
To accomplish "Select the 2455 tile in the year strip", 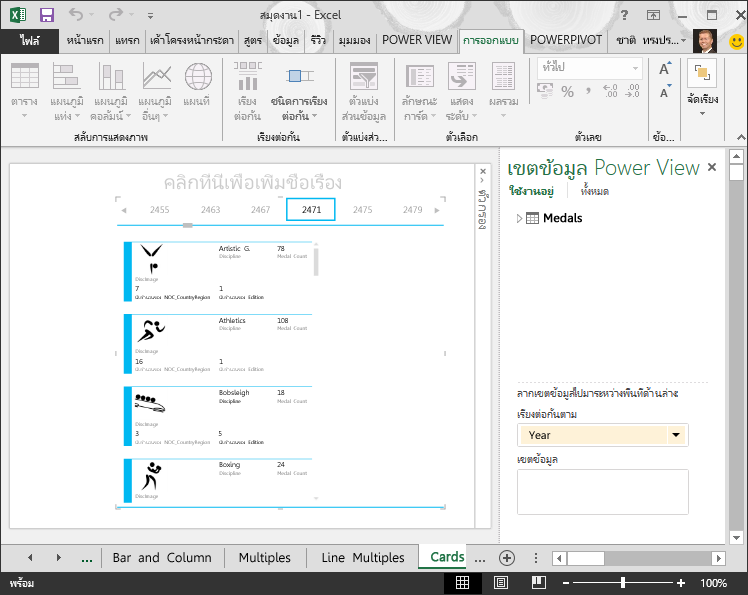I will tap(159, 209).
